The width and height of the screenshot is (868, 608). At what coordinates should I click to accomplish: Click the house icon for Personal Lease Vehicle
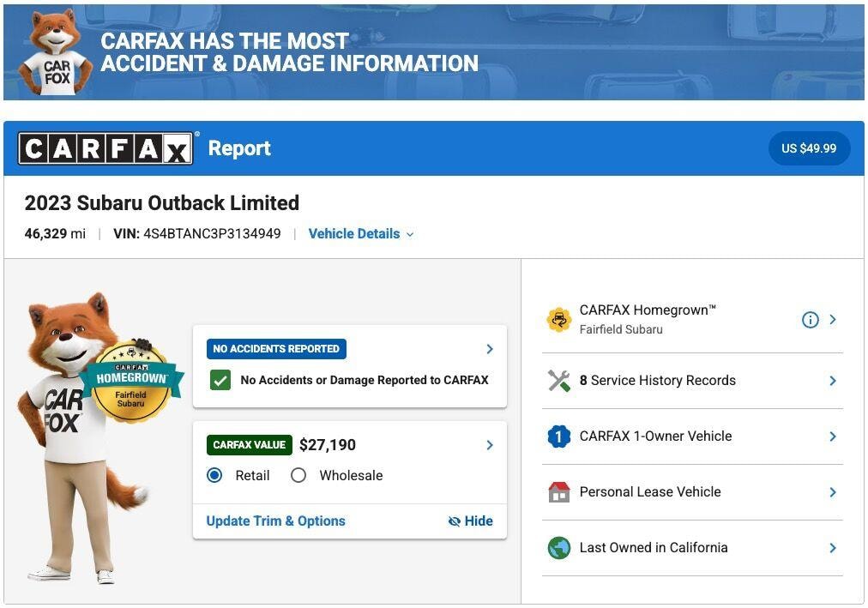point(558,492)
